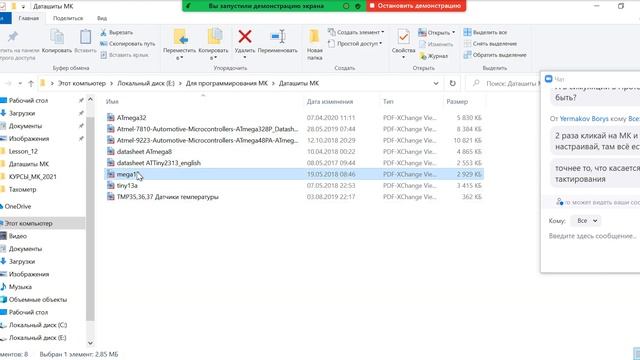
Task: Open Изображения in Quick access
Action: coord(29,139)
